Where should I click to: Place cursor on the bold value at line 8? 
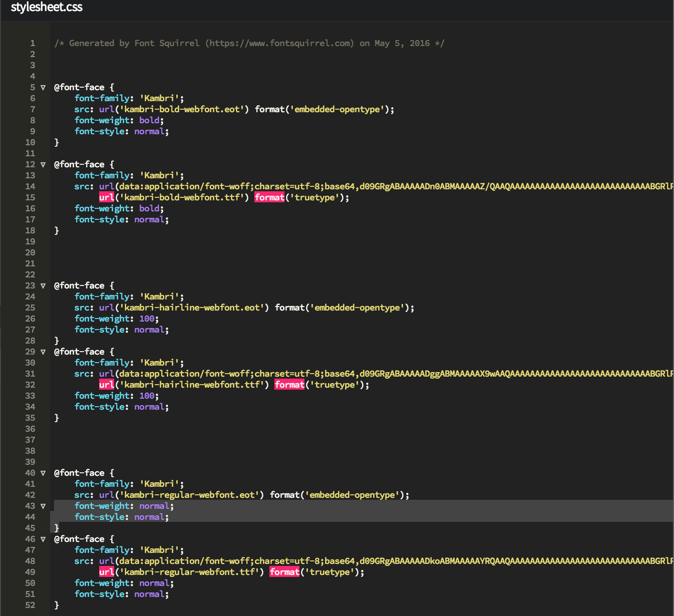click(149, 120)
